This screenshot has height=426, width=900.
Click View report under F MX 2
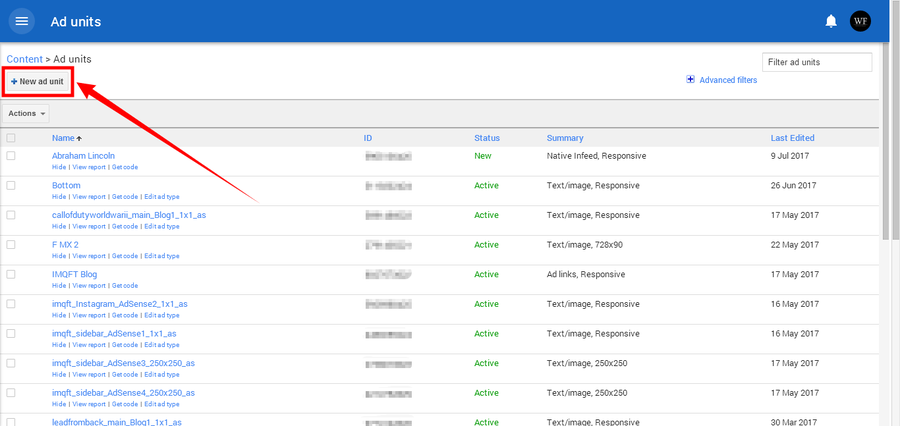point(89,256)
